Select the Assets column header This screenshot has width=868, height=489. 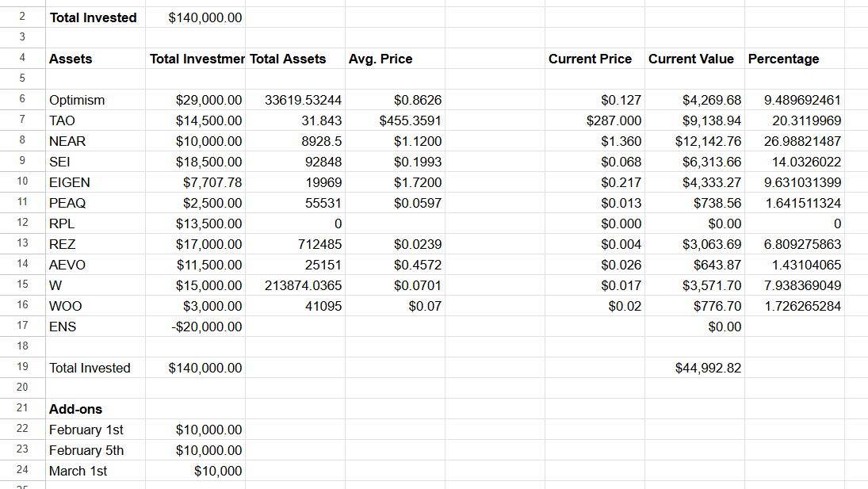pyautogui.click(x=95, y=59)
